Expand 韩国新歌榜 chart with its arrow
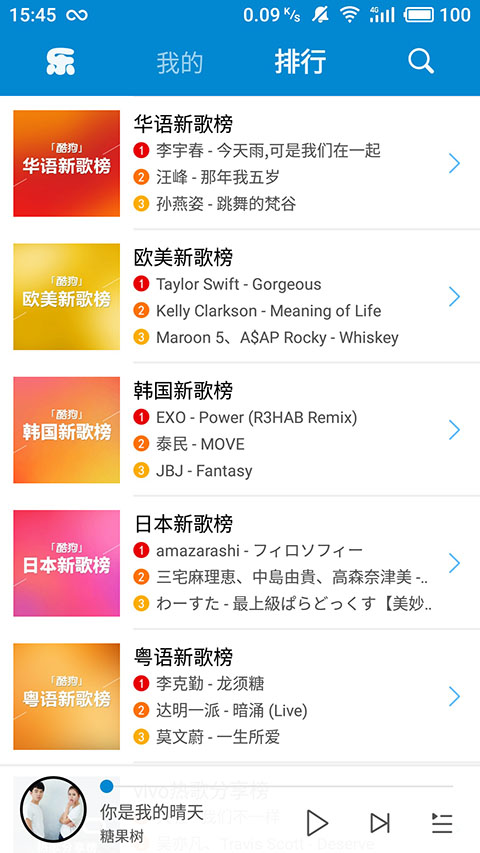 click(x=454, y=430)
